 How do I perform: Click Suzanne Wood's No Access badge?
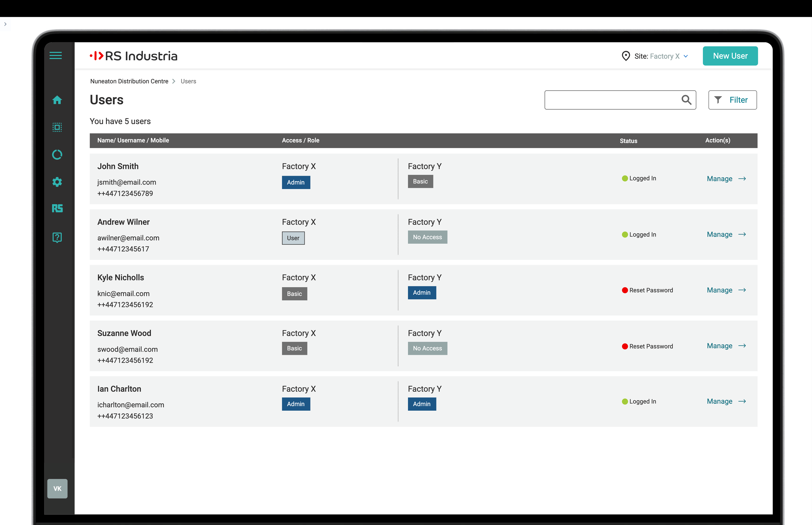click(427, 348)
